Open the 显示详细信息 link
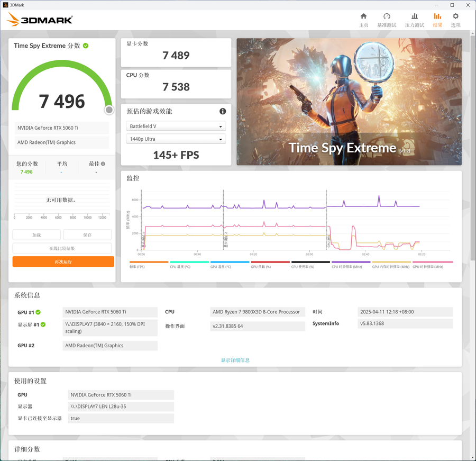The height and width of the screenshot is (461, 476). click(235, 360)
